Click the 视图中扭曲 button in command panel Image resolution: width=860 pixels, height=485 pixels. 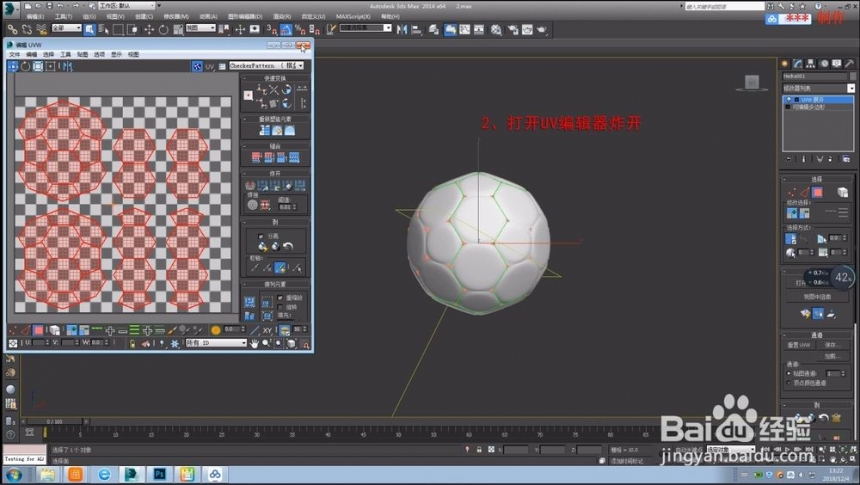[x=817, y=297]
